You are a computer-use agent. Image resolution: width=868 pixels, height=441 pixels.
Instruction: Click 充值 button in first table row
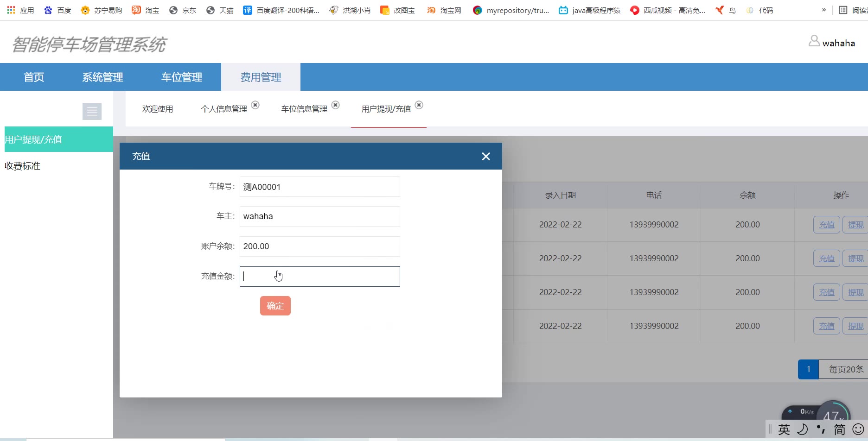827,225
